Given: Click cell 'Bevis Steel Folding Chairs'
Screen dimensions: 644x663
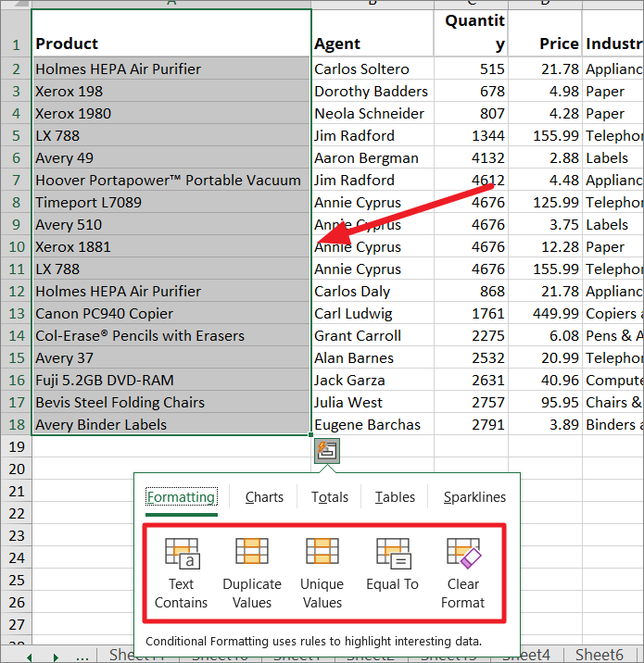Looking at the screenshot, I should (171, 402).
